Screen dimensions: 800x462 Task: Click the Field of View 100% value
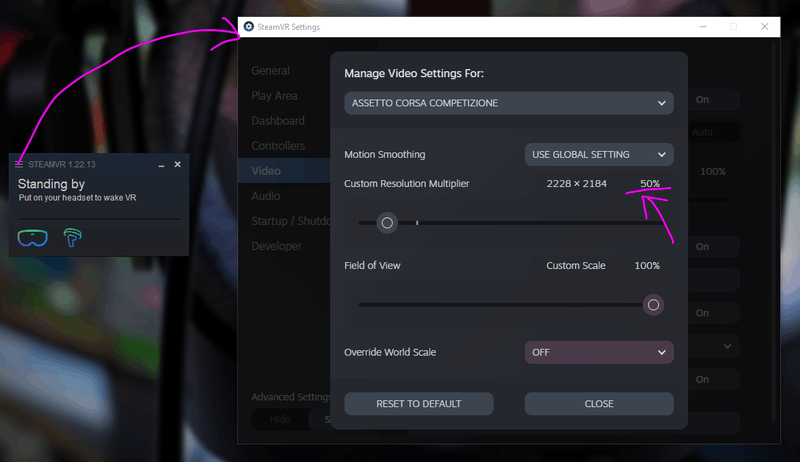coord(647,266)
